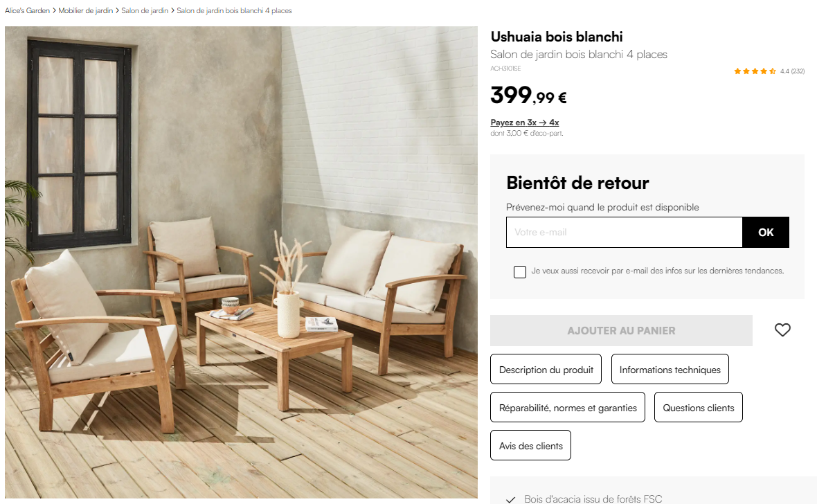
Task: View Avis des clients section
Action: point(530,446)
